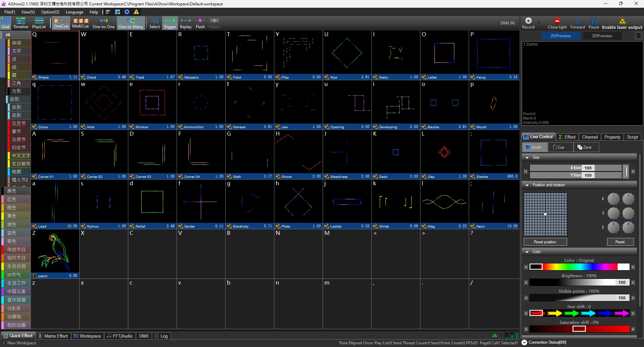
Task: Open the FFT/Audio tab
Action: 120,336
